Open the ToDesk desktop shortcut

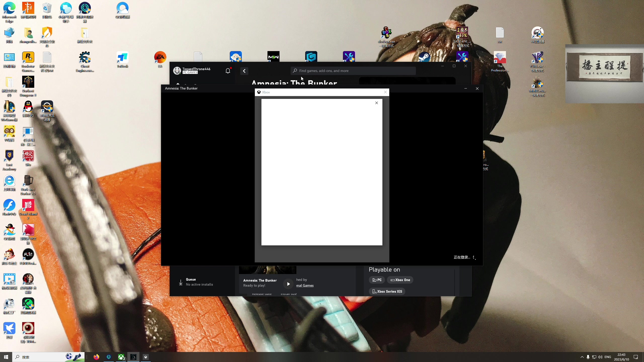click(123, 60)
